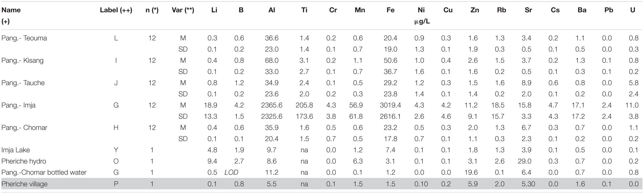Click the Sr value 29.0

526,161
